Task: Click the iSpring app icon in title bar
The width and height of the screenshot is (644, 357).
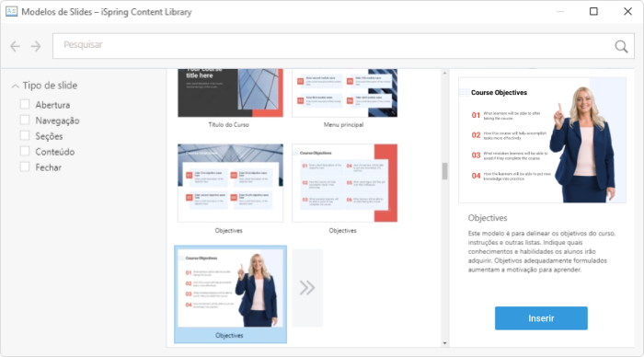Action: point(11,12)
